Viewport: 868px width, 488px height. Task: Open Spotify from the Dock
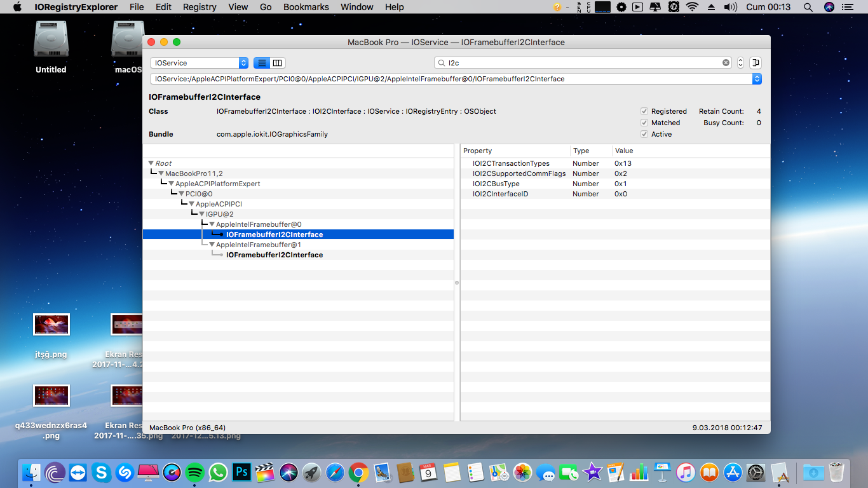pyautogui.click(x=195, y=473)
